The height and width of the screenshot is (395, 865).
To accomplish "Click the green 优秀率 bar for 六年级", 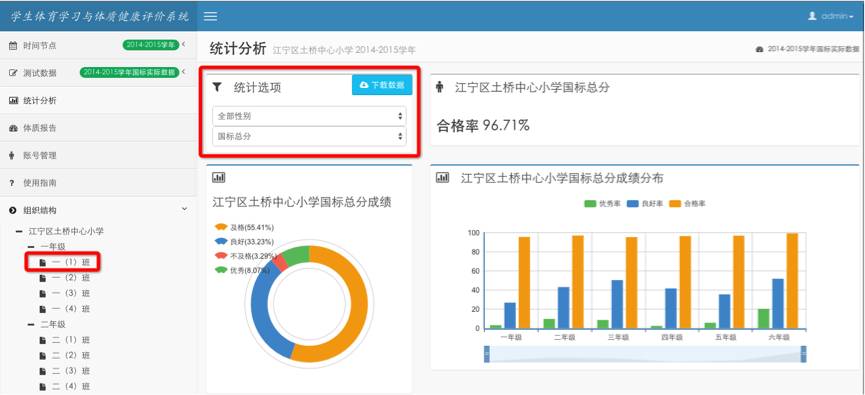I will [764, 318].
